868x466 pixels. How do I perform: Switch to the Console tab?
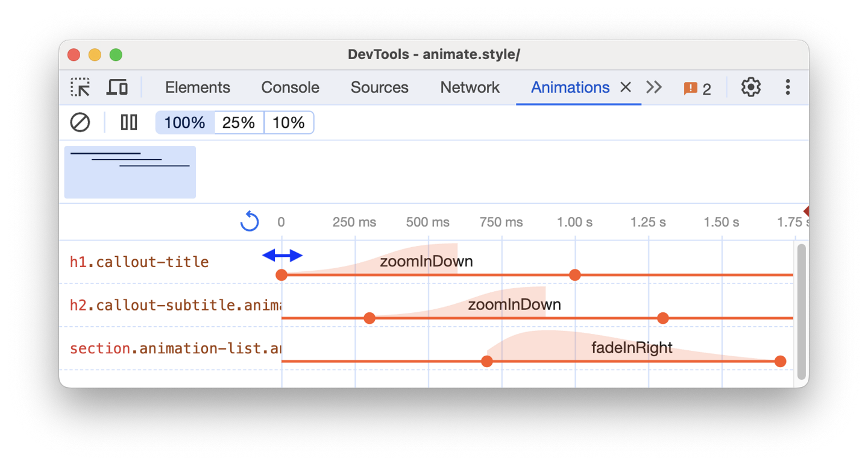pyautogui.click(x=290, y=87)
